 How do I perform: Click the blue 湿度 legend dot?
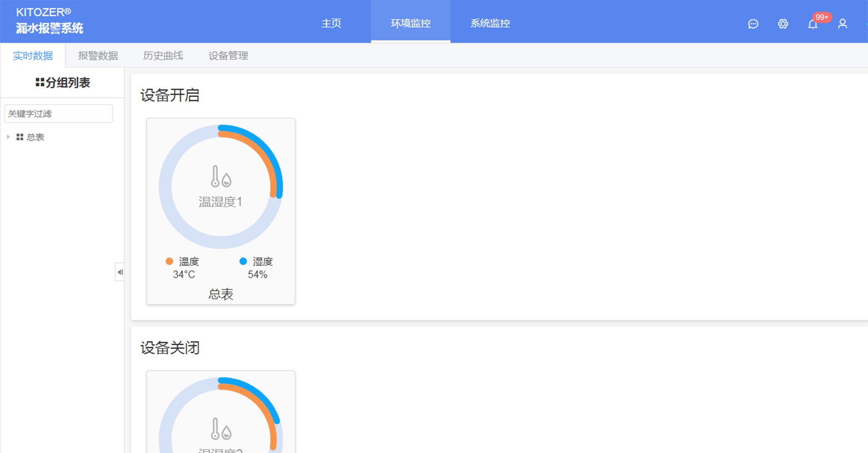pyautogui.click(x=243, y=261)
